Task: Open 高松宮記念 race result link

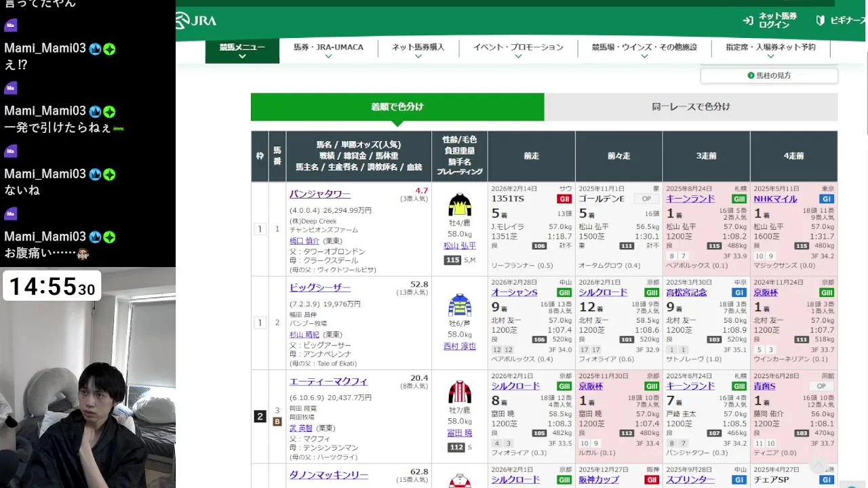Action: (687, 293)
